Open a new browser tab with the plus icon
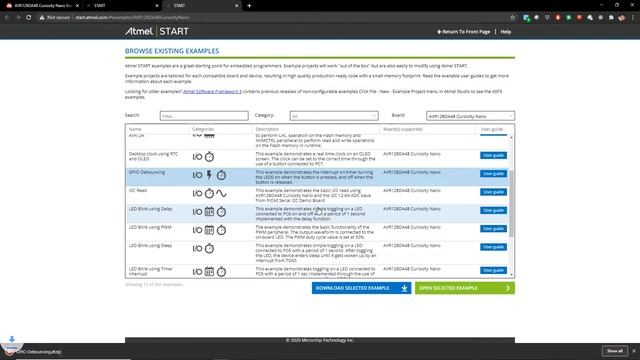 point(249,6)
